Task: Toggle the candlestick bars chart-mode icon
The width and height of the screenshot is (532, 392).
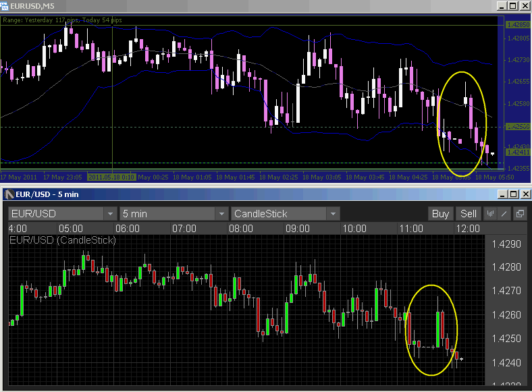Action: click(x=490, y=214)
